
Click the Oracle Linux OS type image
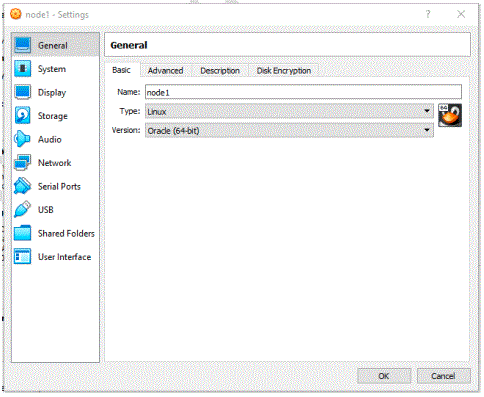tap(450, 115)
